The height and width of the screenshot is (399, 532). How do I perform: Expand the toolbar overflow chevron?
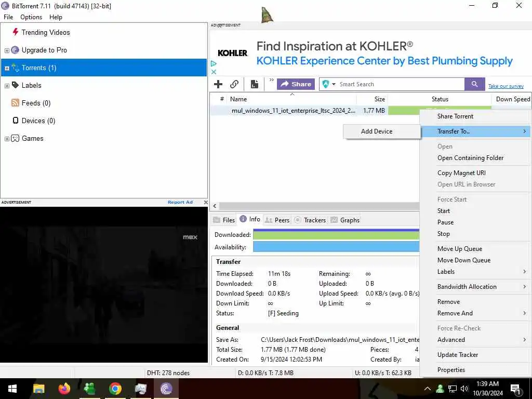[x=271, y=80]
